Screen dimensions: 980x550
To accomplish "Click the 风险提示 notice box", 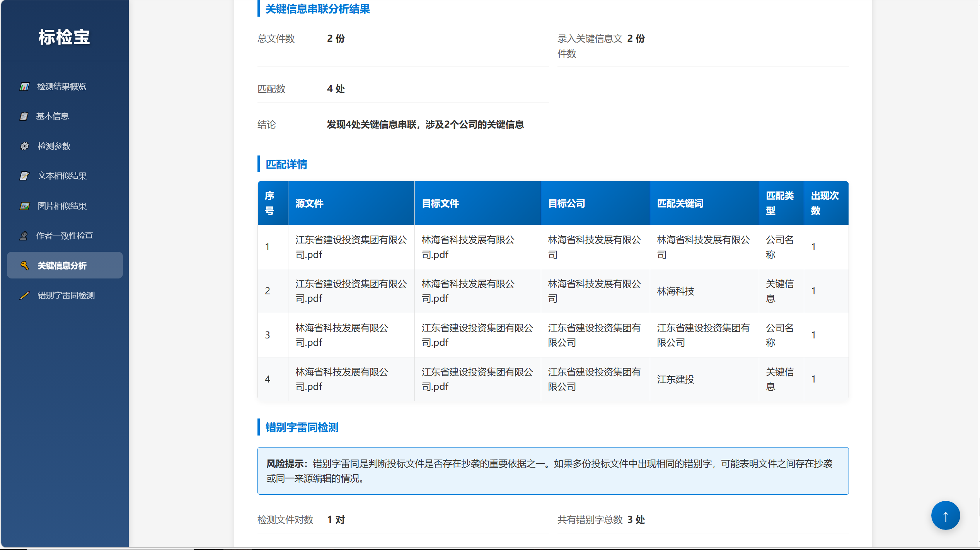I will click(553, 471).
